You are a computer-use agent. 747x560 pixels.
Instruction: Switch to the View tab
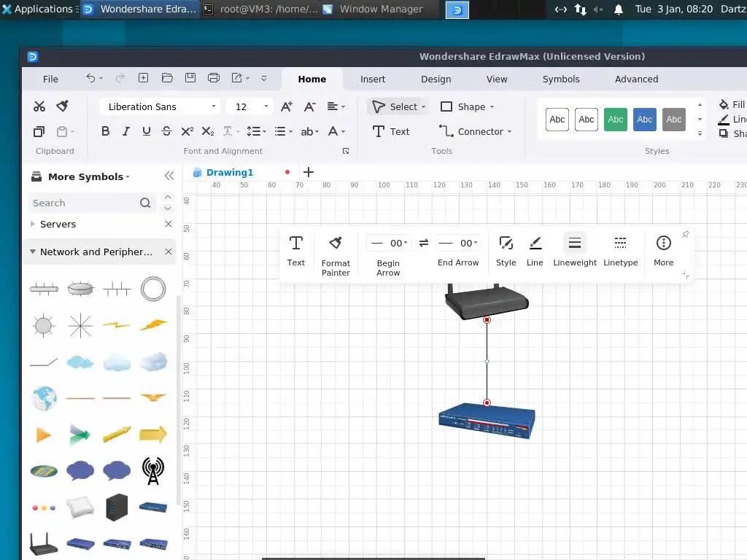(x=497, y=79)
